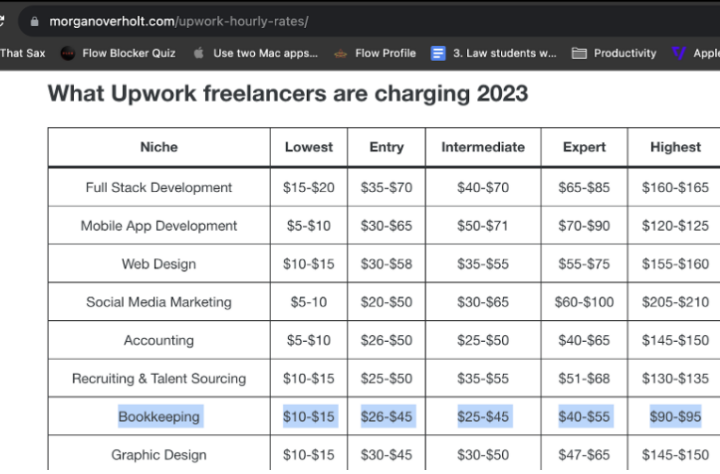720x474 pixels.
Task: Click the Niche column header
Action: [159, 147]
